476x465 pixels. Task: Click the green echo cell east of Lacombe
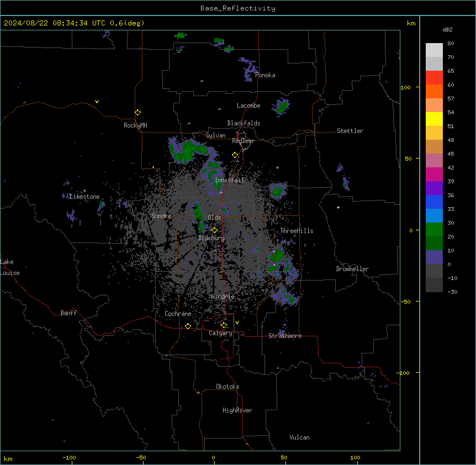point(282,107)
